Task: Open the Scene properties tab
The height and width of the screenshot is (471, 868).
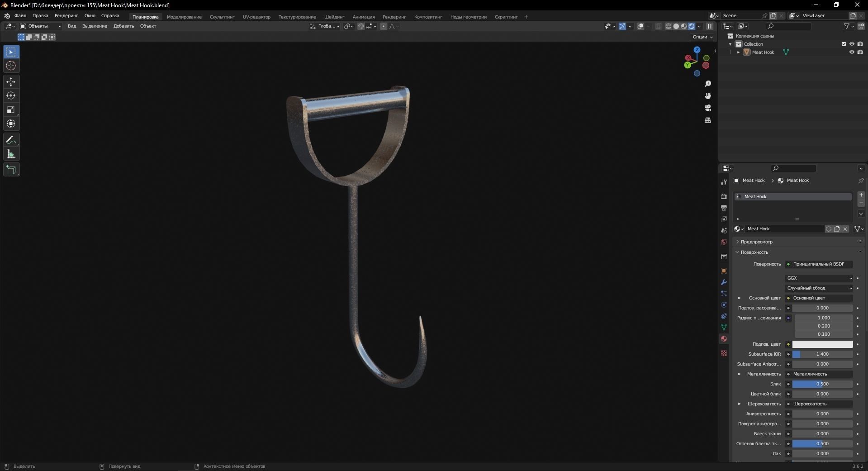Action: pos(724,230)
